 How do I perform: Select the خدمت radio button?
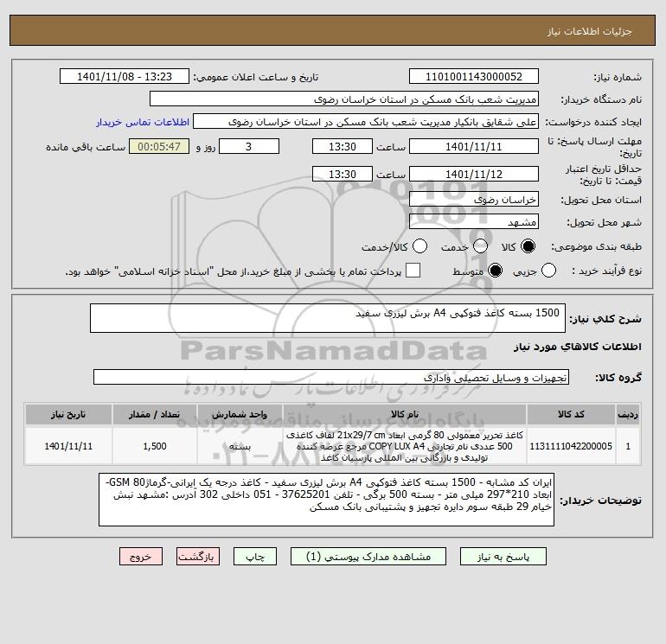point(480,246)
